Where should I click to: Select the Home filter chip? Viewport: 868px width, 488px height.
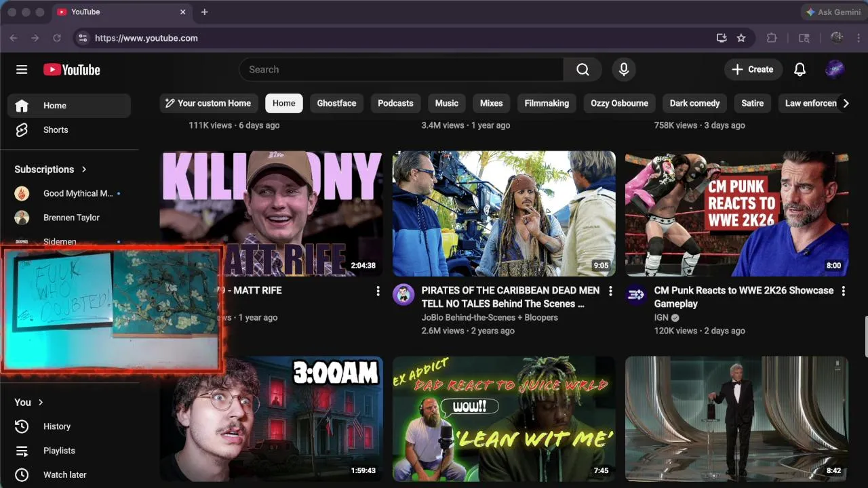coord(283,103)
